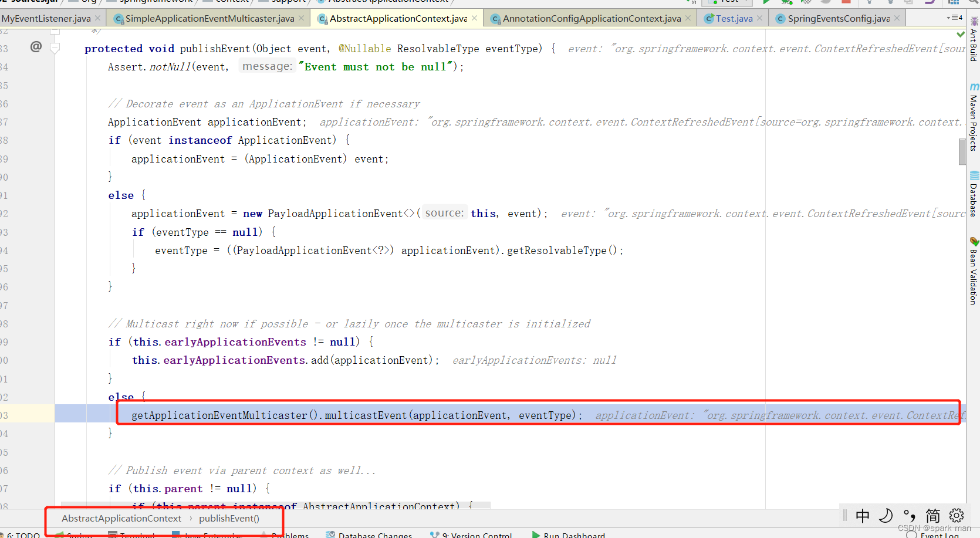Switch to the MyEventListener.java tab
980x538 pixels.
(x=46, y=19)
